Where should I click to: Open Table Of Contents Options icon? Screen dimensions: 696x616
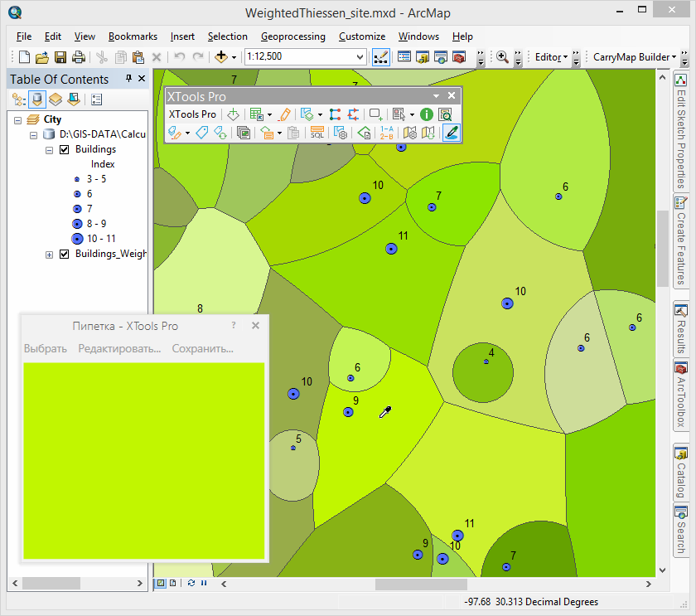click(x=96, y=99)
